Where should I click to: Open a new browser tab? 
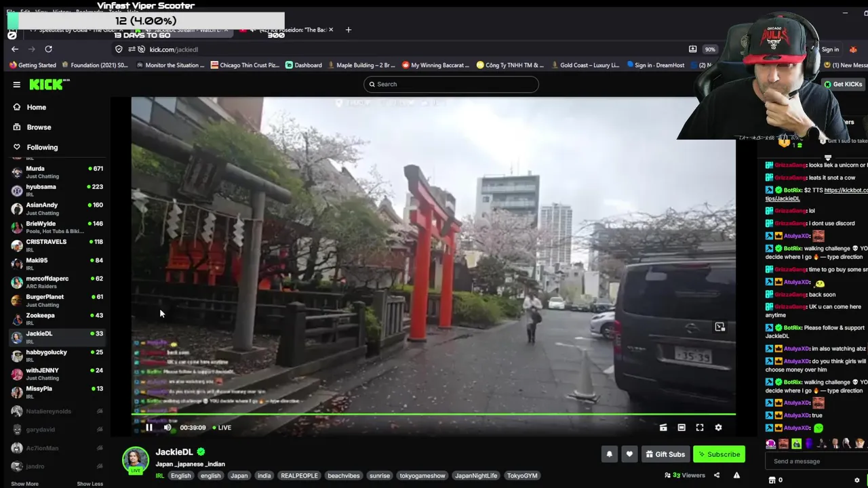point(348,30)
